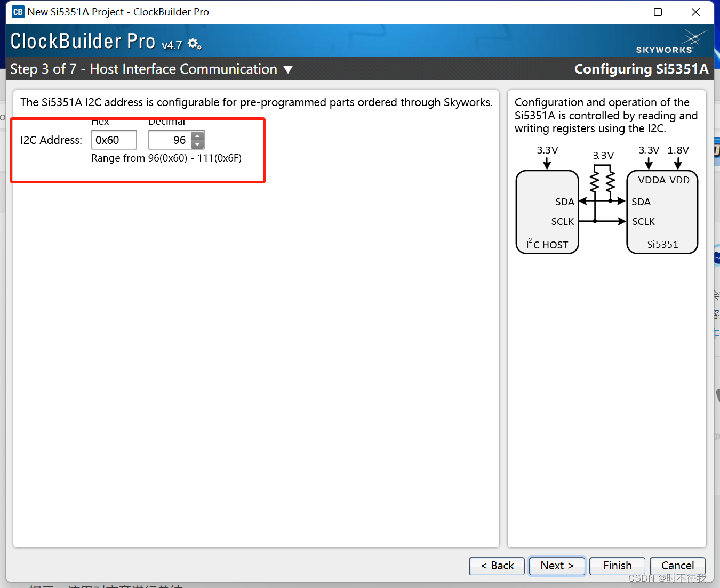Image resolution: width=720 pixels, height=588 pixels.
Task: Close the ClockBuilder Pro window
Action: pos(695,12)
